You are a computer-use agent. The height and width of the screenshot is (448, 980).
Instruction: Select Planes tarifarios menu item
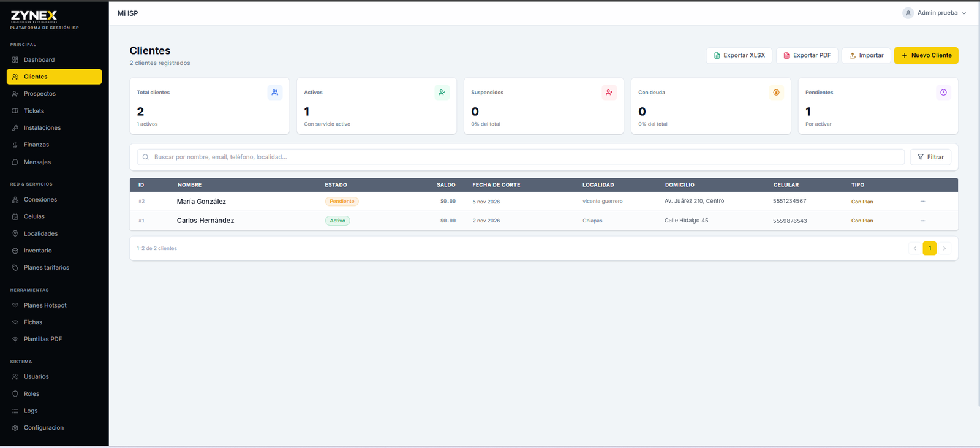(54, 268)
